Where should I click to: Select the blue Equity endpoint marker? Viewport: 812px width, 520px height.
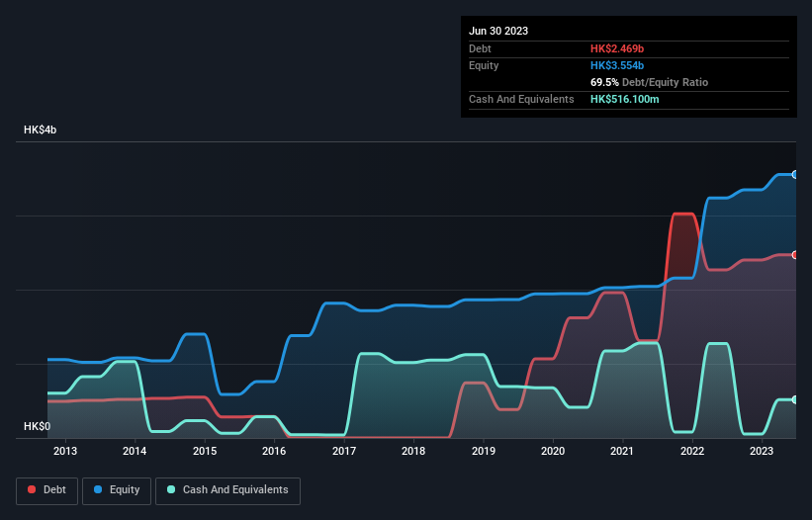click(794, 175)
